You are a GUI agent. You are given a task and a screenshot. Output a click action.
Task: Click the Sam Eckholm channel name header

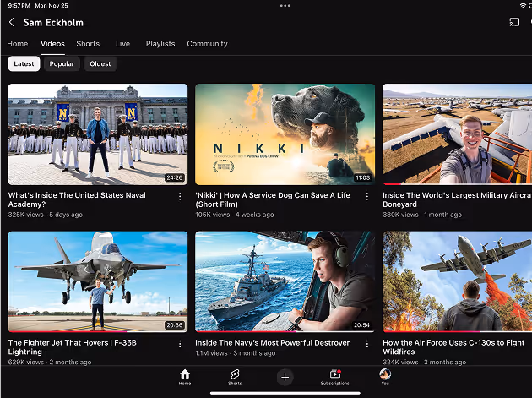53,23
